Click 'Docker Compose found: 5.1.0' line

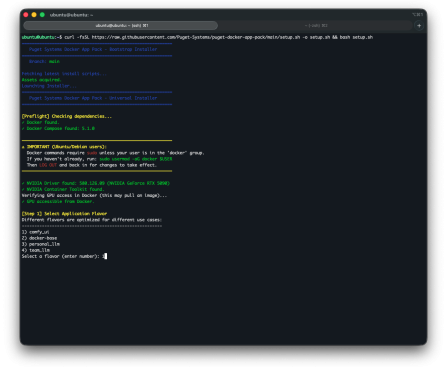58,128
